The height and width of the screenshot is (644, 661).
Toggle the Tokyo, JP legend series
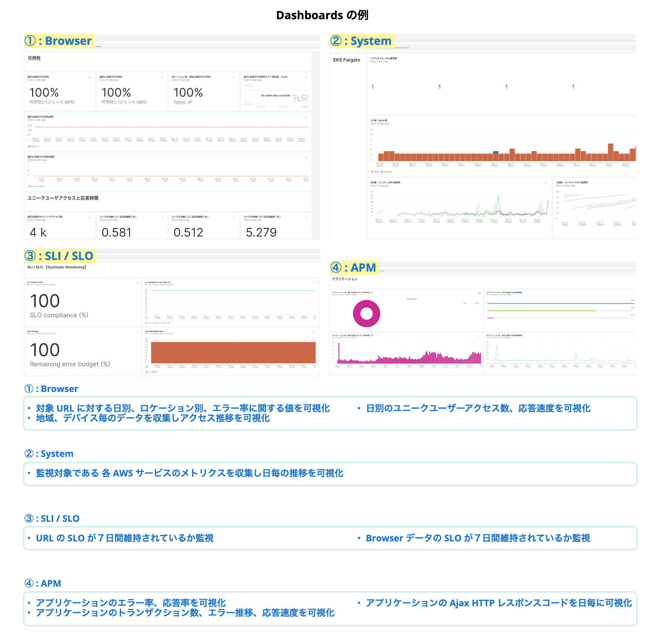(34, 146)
